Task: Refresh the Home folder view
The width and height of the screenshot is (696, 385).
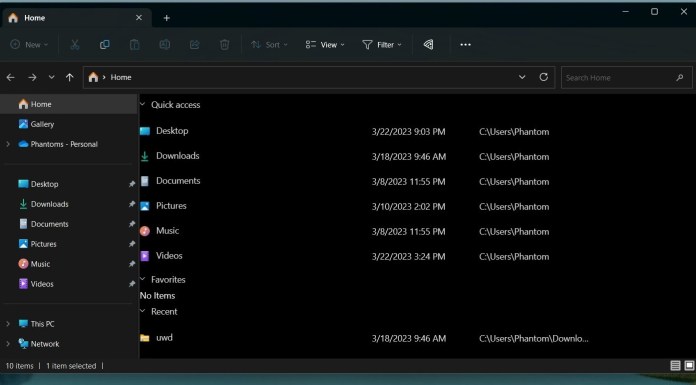Action: (x=543, y=77)
